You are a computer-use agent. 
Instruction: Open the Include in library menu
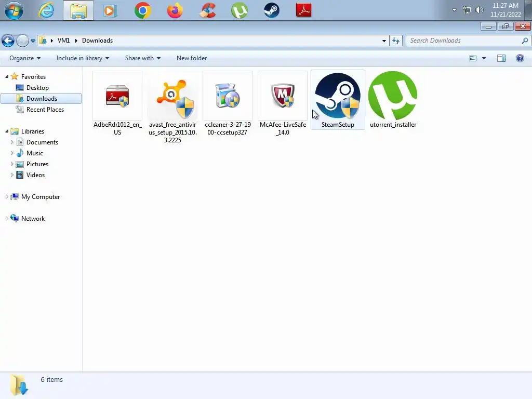coord(83,58)
